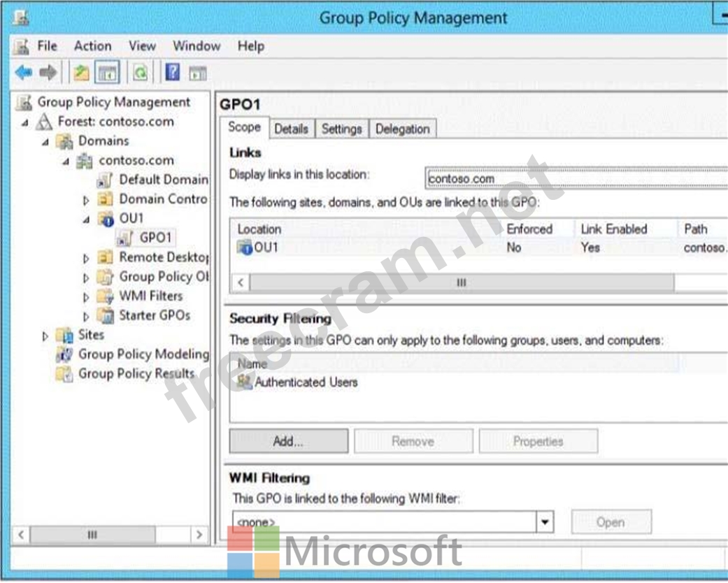Open the View menu
This screenshot has height=583, width=728.
142,46
